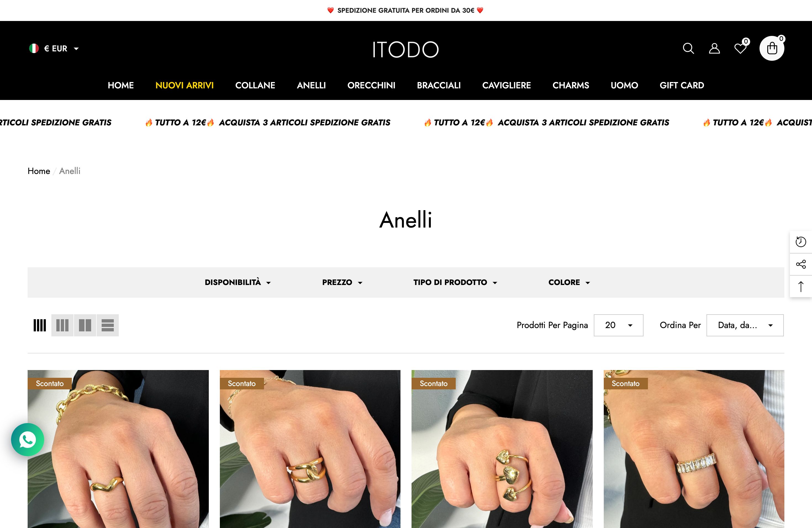
Task: Go to Nuovi Arrivi menu item
Action: pos(184,85)
